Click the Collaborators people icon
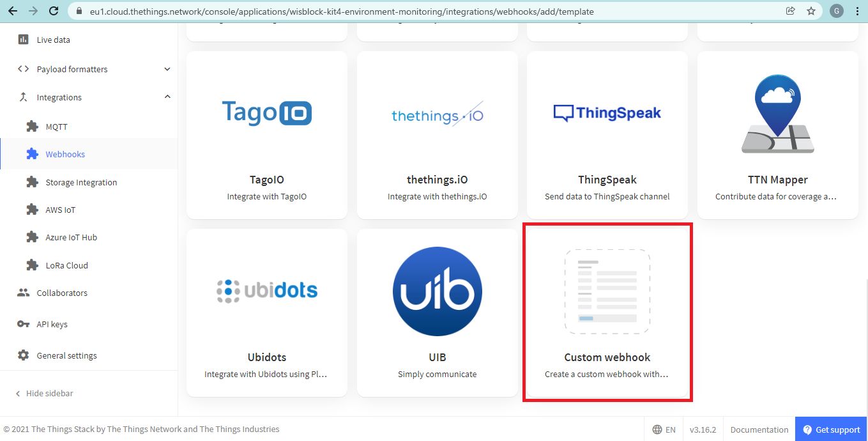The width and height of the screenshot is (868, 441). coord(24,293)
